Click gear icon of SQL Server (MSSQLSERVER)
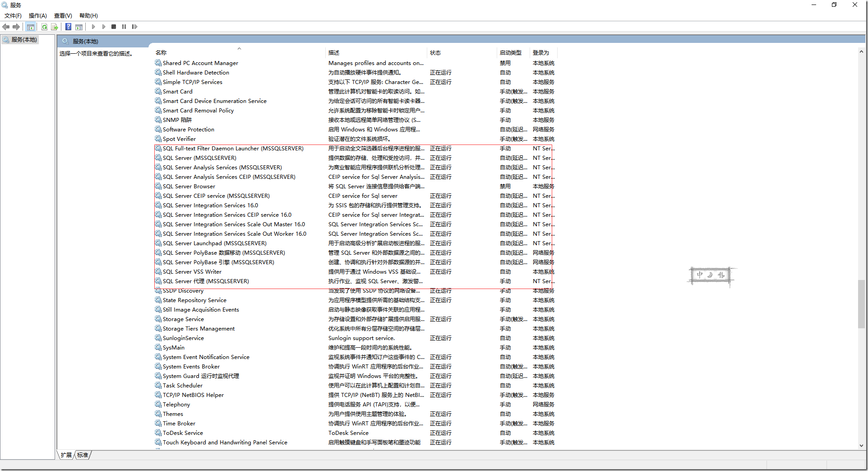The width and height of the screenshot is (868, 471). (x=158, y=158)
